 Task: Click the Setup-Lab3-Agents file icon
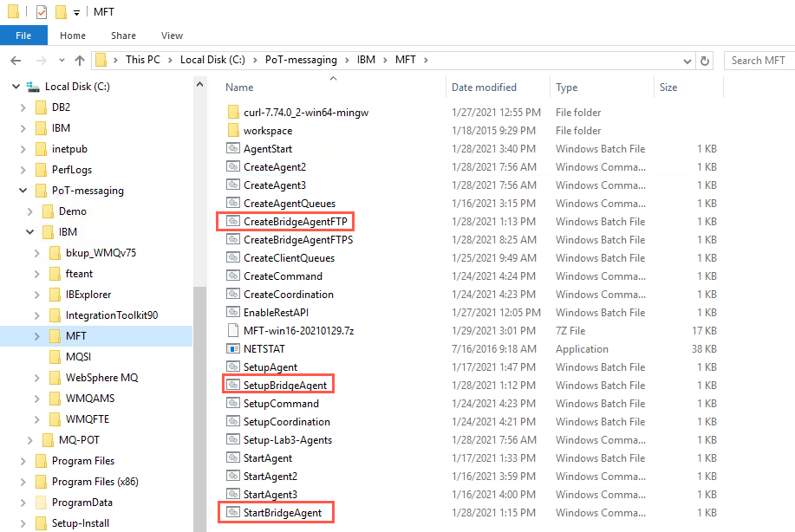pos(232,440)
